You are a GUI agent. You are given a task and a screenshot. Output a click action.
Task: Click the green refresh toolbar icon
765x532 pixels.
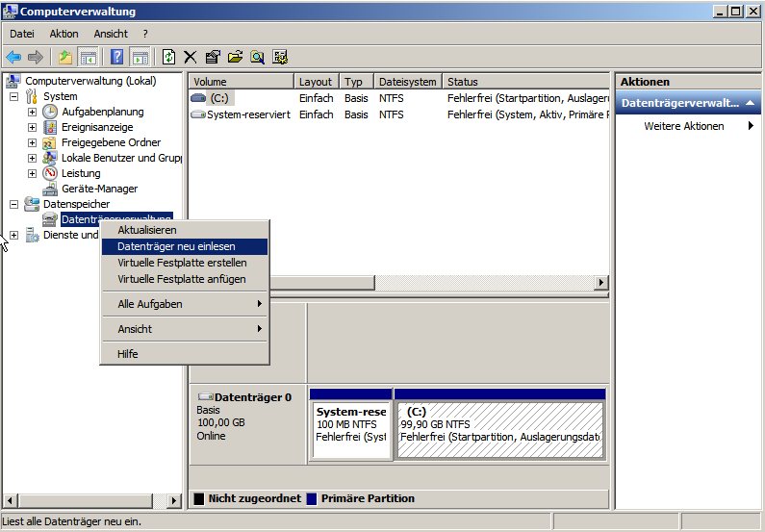pos(168,57)
